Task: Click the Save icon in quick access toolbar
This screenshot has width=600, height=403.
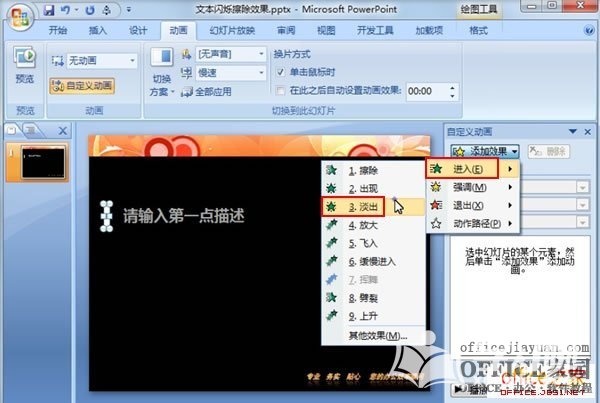Action: point(50,10)
